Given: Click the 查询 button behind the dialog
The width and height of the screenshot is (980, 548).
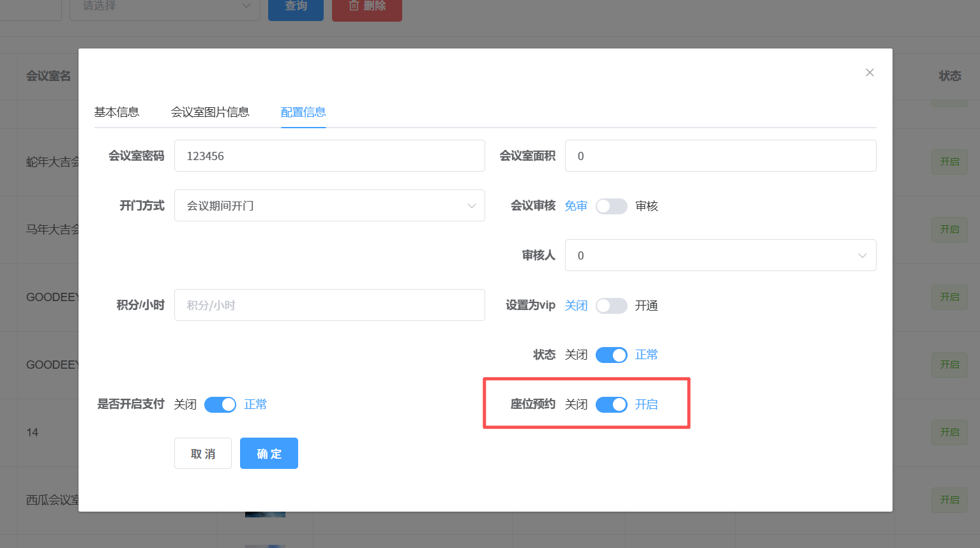Looking at the screenshot, I should click(296, 8).
